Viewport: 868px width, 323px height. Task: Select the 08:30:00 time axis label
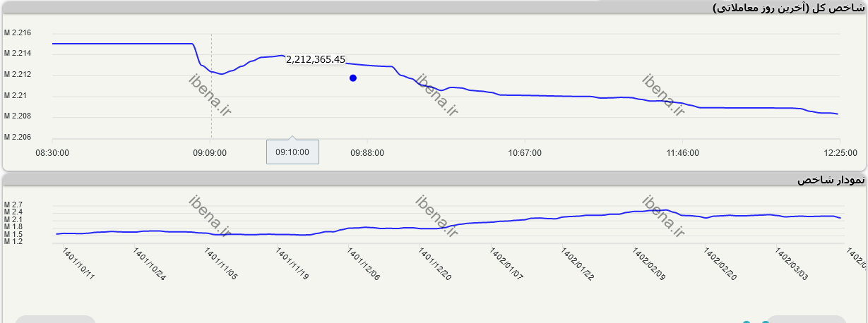click(x=52, y=152)
